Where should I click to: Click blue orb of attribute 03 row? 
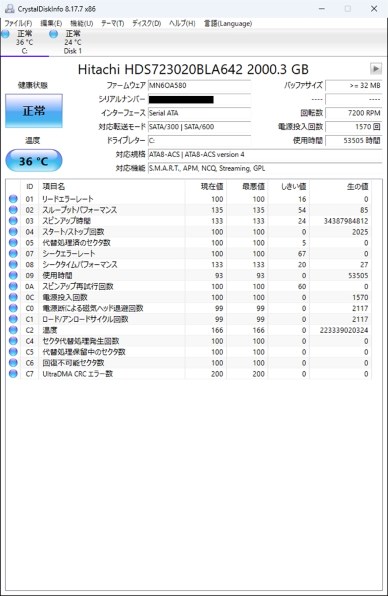[x=13, y=221]
